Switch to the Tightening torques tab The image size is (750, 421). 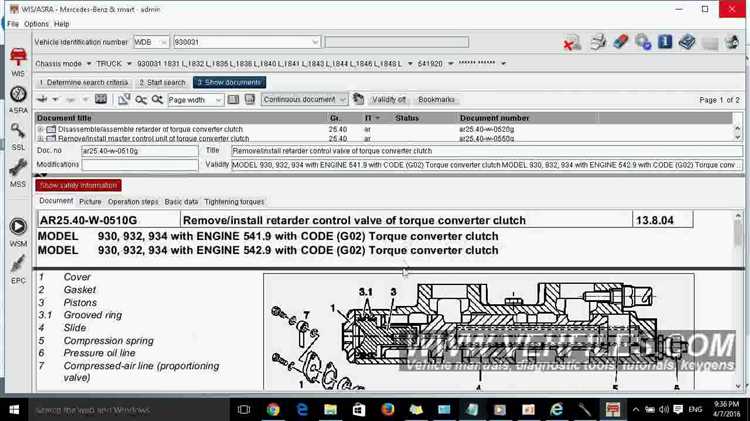pos(234,202)
